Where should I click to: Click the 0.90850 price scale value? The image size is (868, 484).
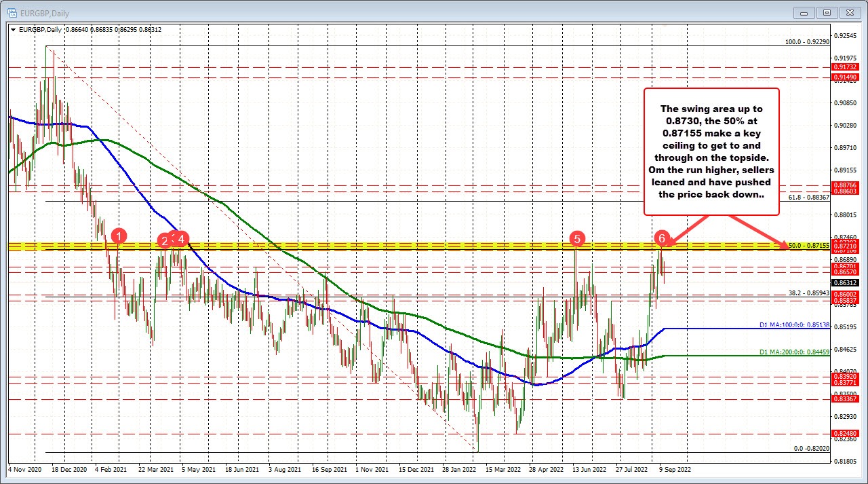pos(846,103)
